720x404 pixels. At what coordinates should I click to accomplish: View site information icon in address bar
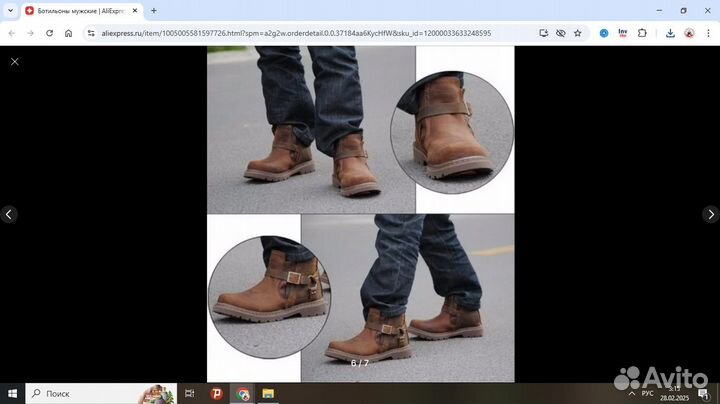point(91,33)
